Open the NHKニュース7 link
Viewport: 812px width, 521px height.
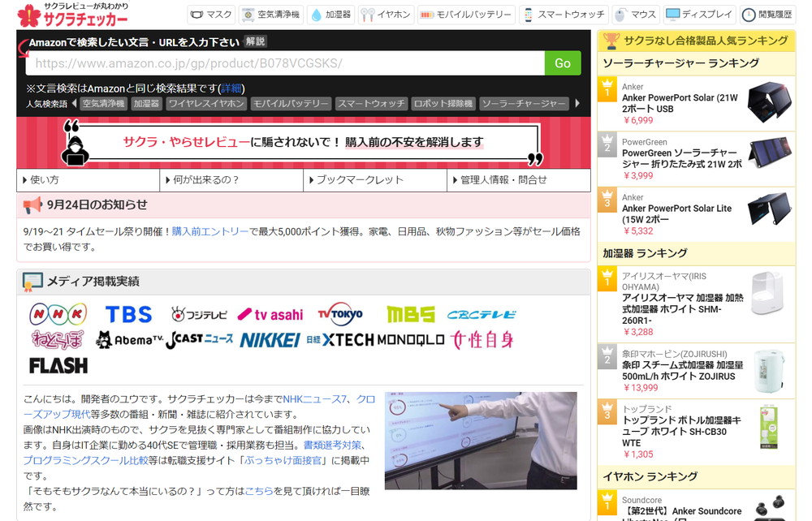point(315,399)
